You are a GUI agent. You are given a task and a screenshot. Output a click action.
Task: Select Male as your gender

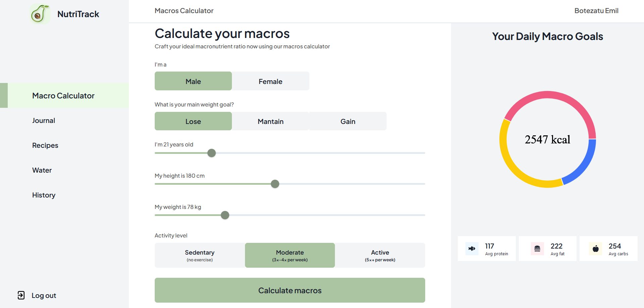pos(193,81)
